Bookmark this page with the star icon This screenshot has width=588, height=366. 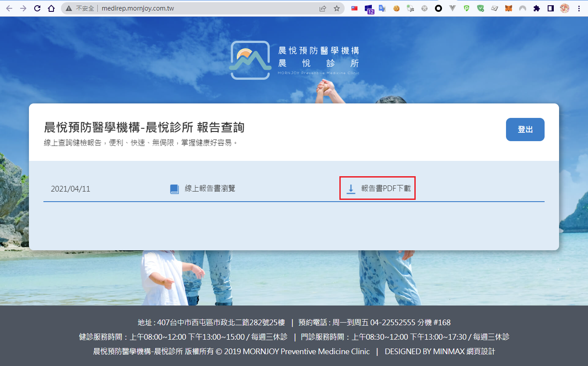pyautogui.click(x=337, y=8)
